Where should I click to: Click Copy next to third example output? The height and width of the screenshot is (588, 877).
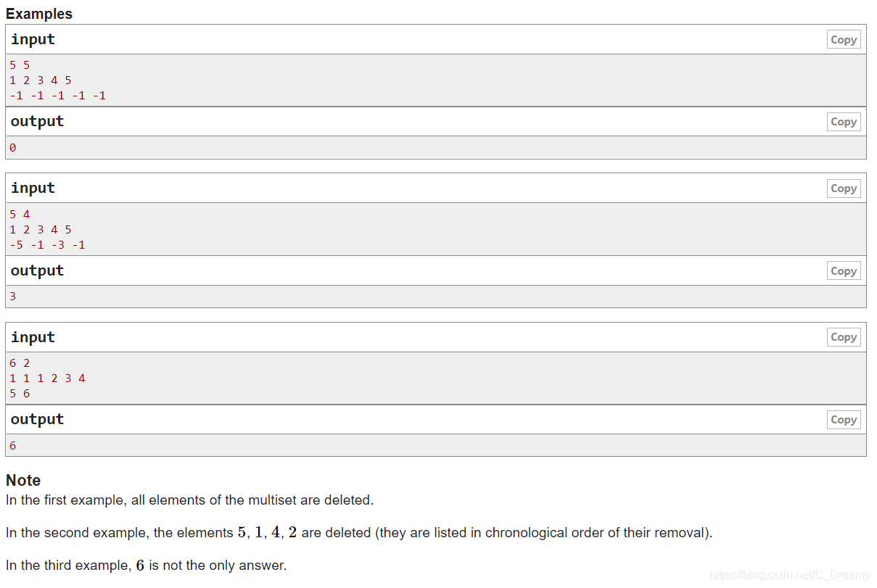pos(844,419)
